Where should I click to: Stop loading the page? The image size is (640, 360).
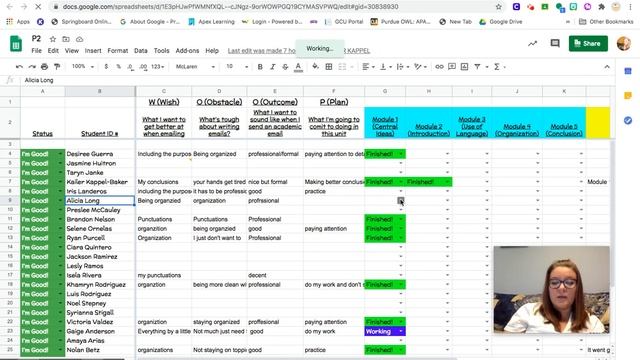[x=38, y=7]
